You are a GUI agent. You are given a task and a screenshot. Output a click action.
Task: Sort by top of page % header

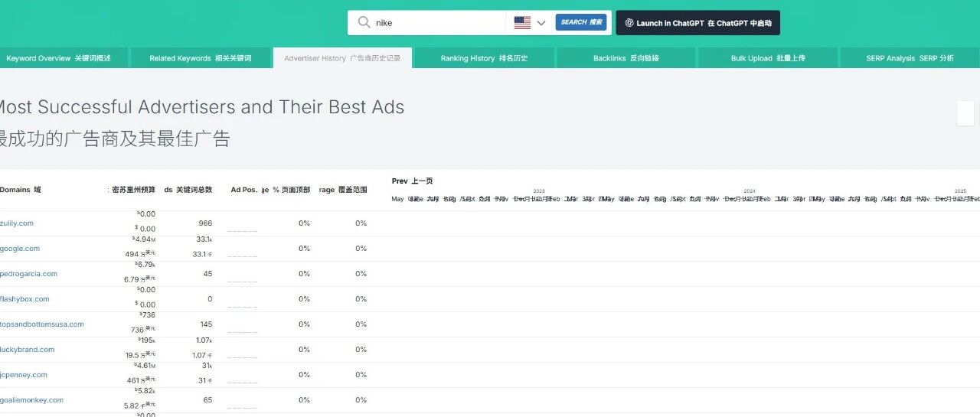(x=287, y=190)
